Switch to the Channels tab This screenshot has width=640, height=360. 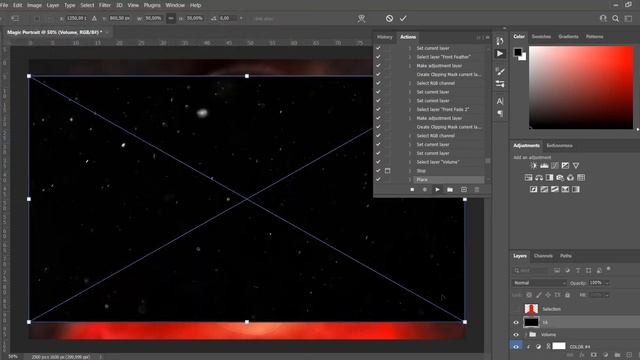tap(543, 256)
